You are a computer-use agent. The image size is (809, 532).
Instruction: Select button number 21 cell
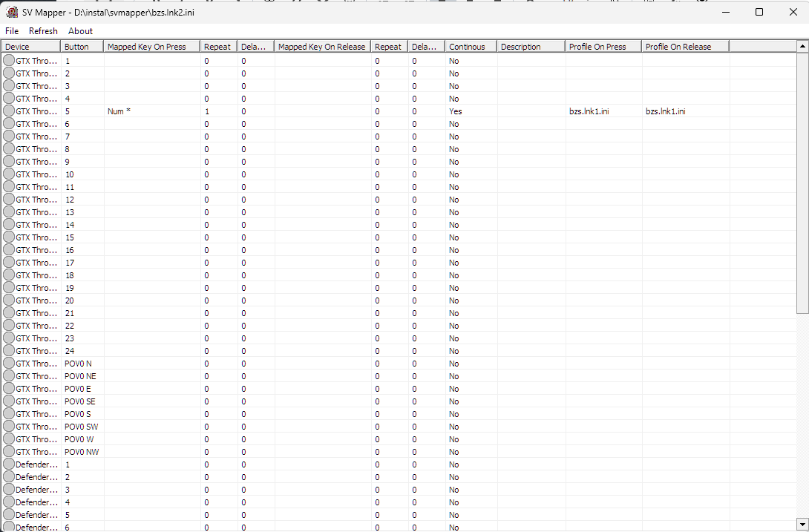69,312
